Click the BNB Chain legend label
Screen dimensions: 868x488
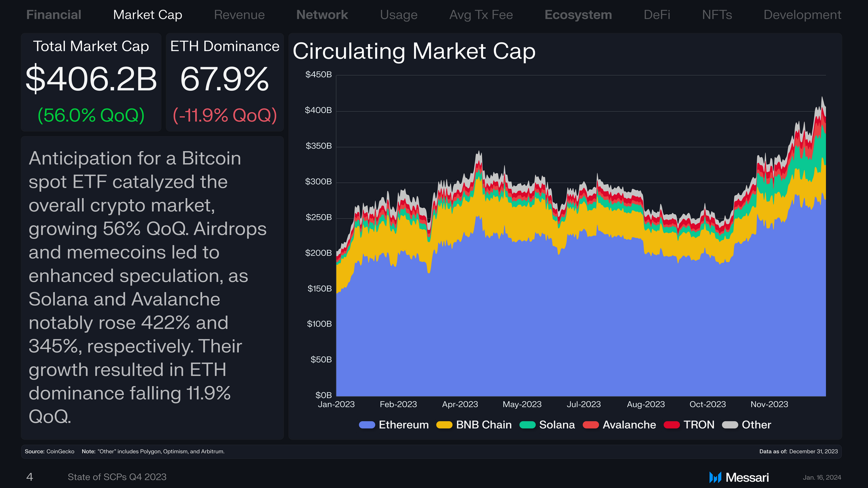[x=484, y=425]
